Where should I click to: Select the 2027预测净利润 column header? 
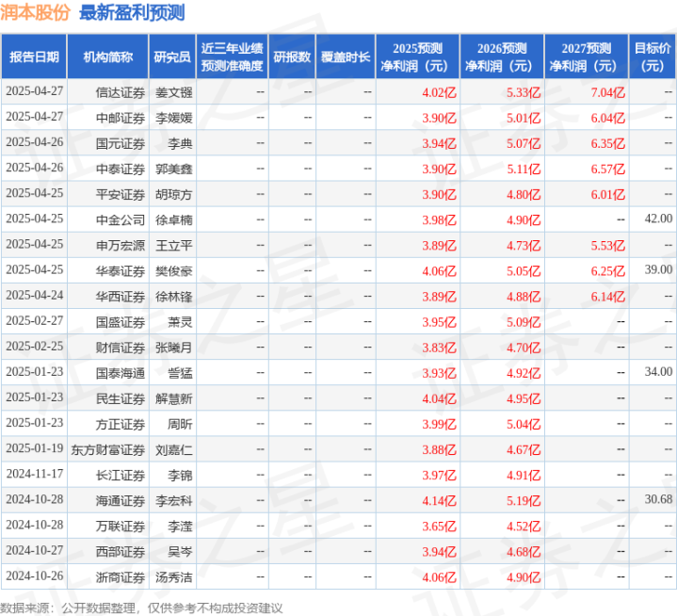[586, 57]
